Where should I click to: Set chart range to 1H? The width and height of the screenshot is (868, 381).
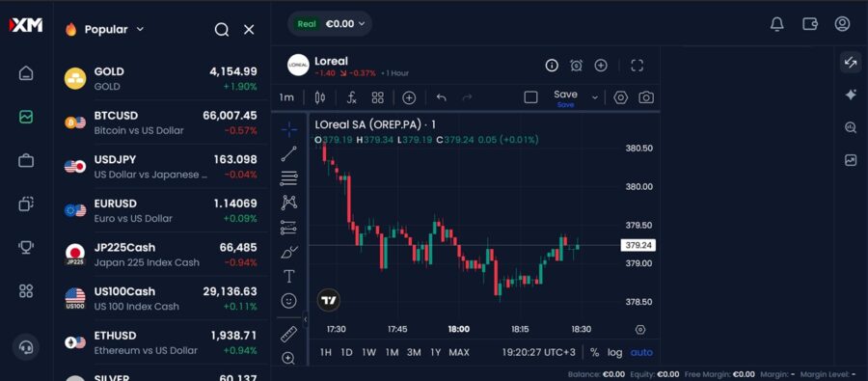326,352
